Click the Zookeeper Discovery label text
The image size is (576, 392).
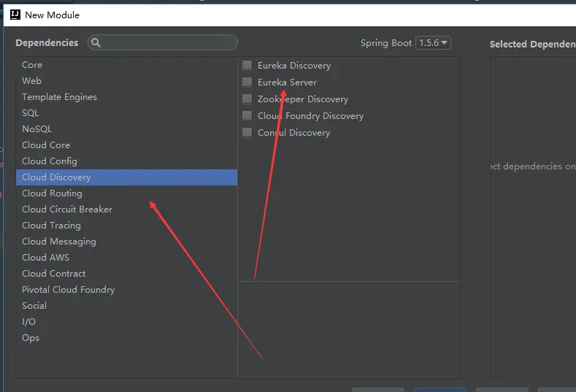303,99
